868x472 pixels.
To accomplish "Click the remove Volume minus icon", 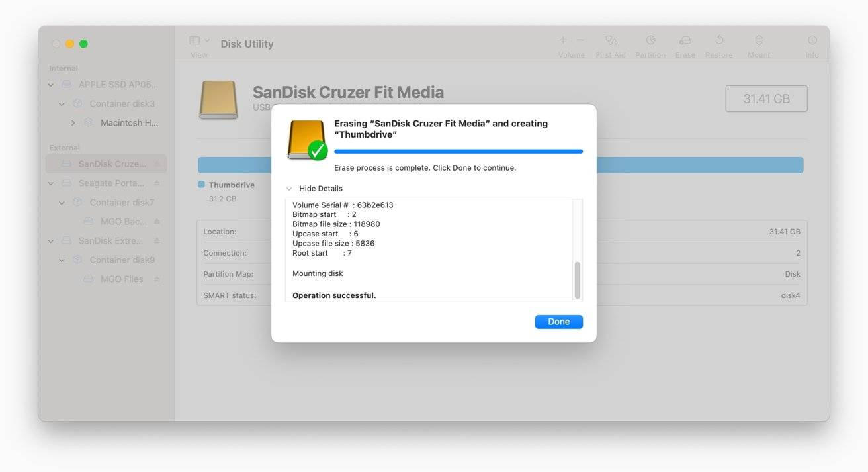I will coord(581,40).
